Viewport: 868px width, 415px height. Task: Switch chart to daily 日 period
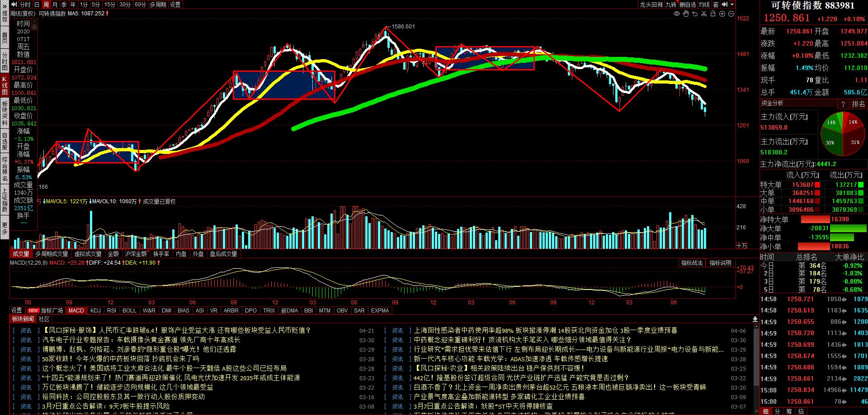(37, 5)
